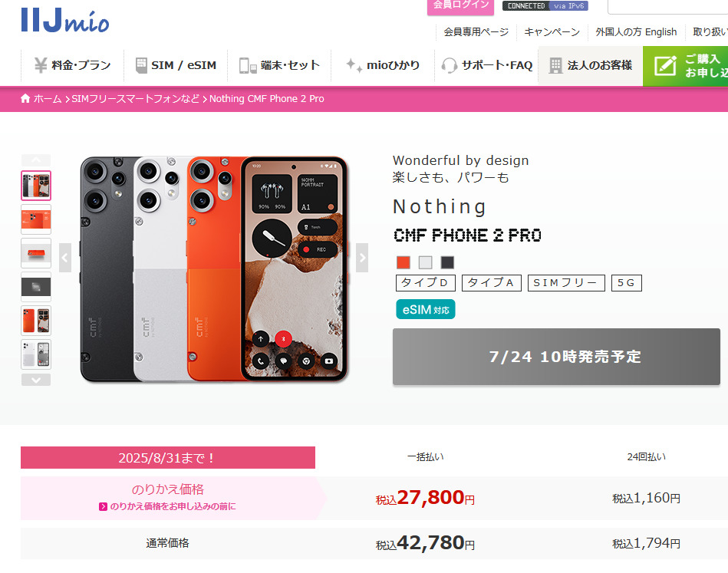Click the IIJmio logo
Screen dimensions: 728x573
(65, 20)
